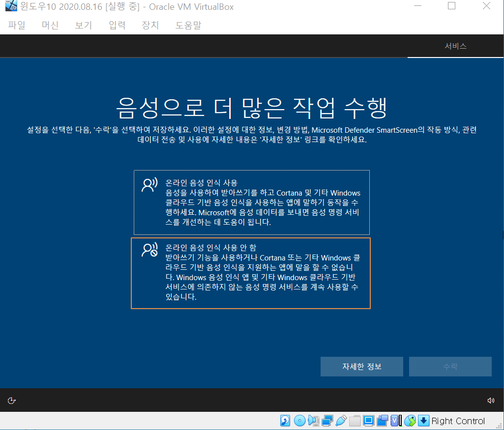This screenshot has height=430, width=504.
Task: Click the volume speaker icon in setup
Action: (x=491, y=401)
